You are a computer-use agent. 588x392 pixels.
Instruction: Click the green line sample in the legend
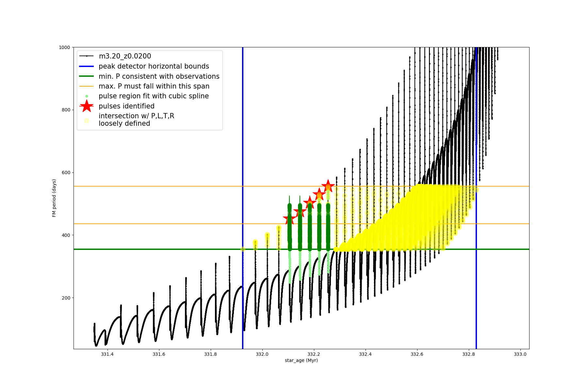(87, 76)
